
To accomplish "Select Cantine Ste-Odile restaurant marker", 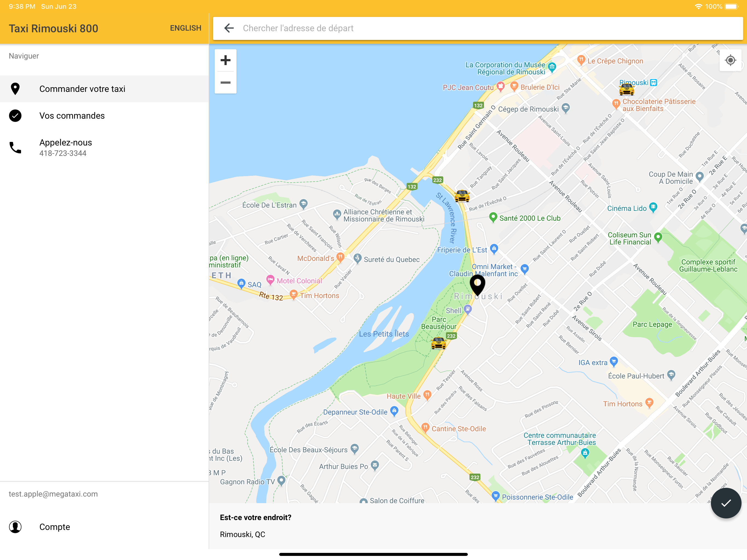I will (x=425, y=428).
